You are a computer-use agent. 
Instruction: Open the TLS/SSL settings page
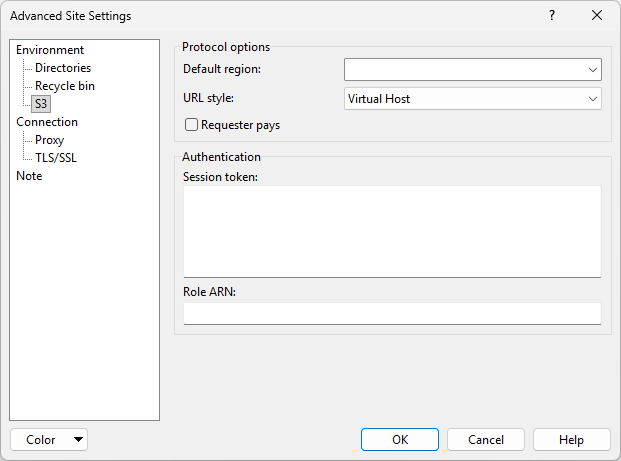click(x=56, y=158)
